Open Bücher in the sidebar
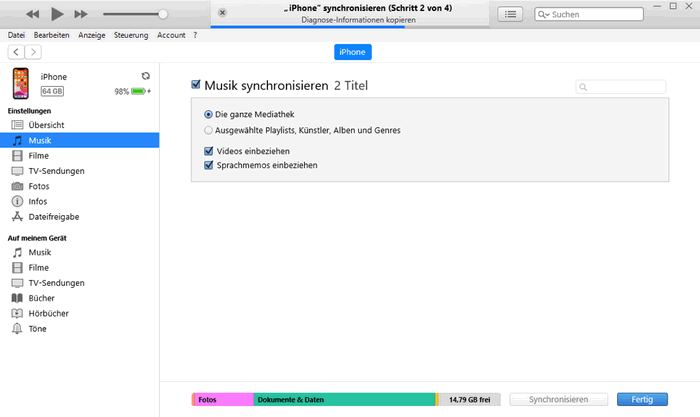The width and height of the screenshot is (700, 417). [79, 298]
